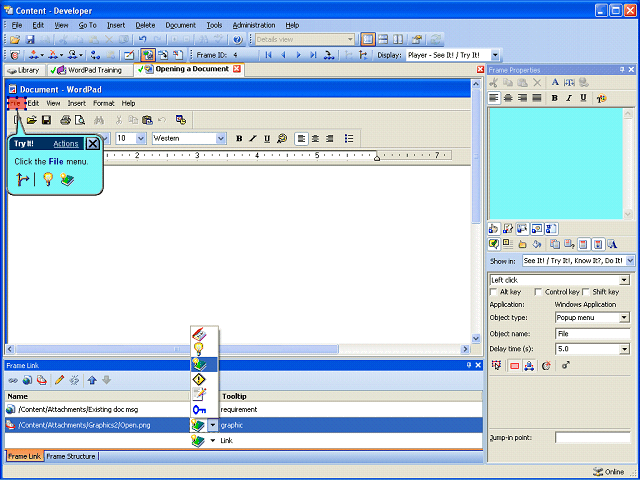The image size is (640, 480).
Task: Click the fill color palette icon in Frame Properties
Action: coord(601,98)
